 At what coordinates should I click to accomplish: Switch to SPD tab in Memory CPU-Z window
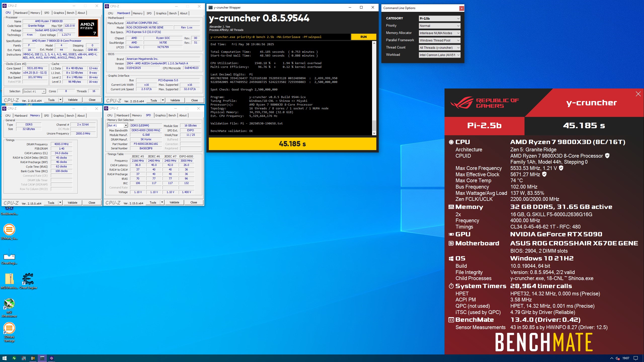tap(47, 116)
